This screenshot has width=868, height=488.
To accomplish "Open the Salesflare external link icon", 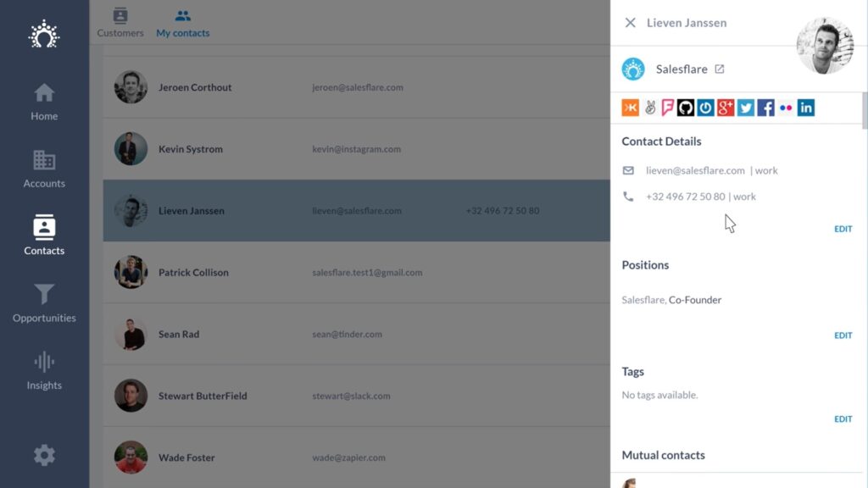I will pyautogui.click(x=721, y=69).
